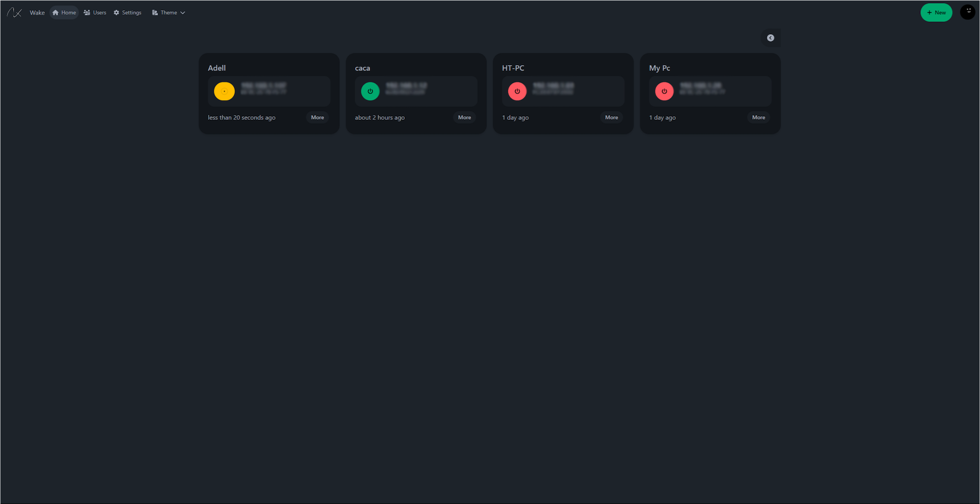
Task: Show More details for My Pc
Action: tap(758, 117)
